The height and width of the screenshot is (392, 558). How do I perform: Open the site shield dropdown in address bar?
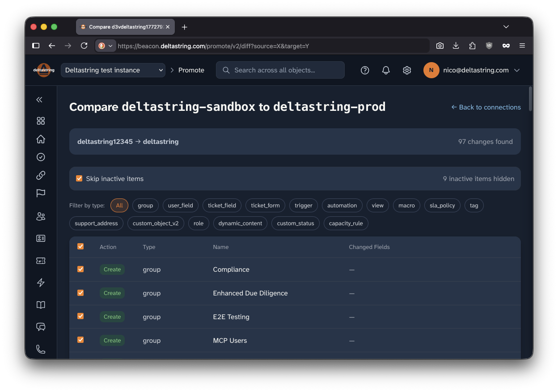point(106,46)
